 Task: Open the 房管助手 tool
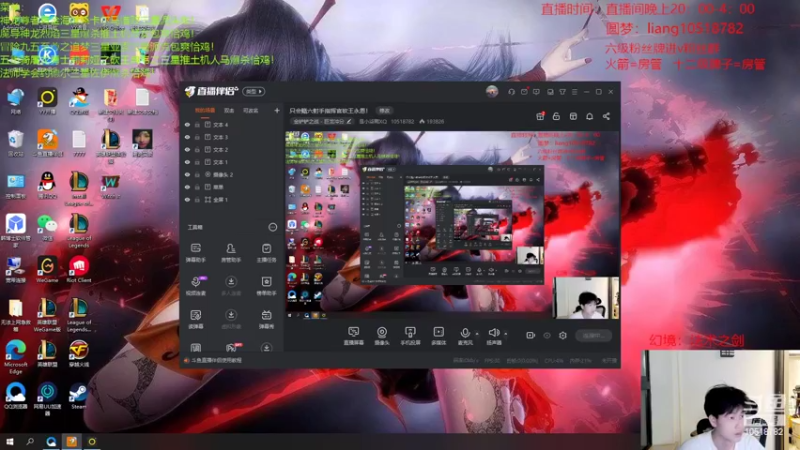pyautogui.click(x=231, y=253)
